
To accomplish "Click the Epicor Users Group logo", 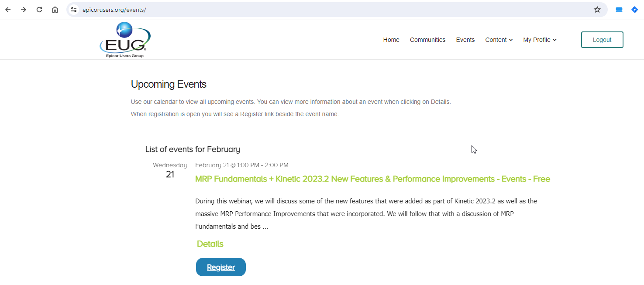I will click(125, 39).
